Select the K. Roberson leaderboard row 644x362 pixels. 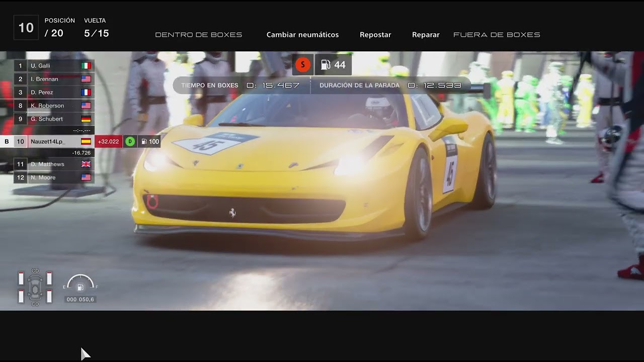(54, 106)
